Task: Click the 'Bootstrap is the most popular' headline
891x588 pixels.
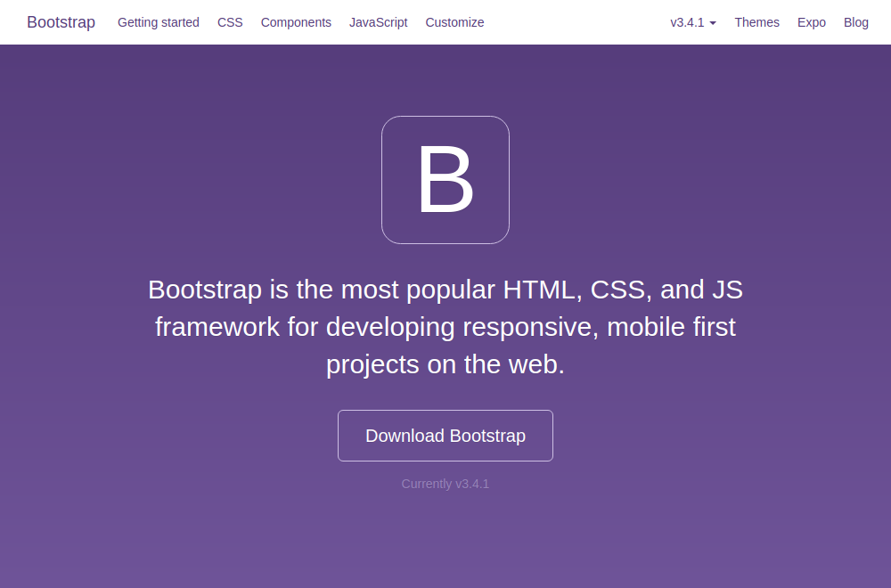Action: pyautogui.click(x=445, y=327)
